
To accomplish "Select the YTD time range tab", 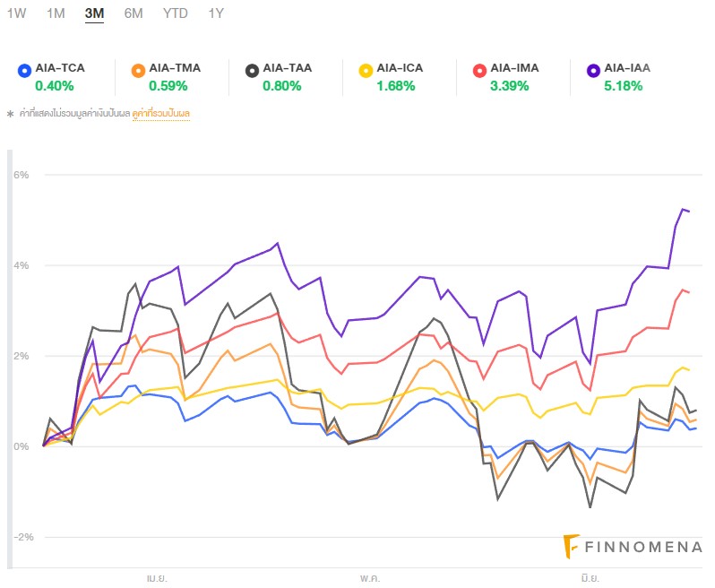I will click(176, 13).
